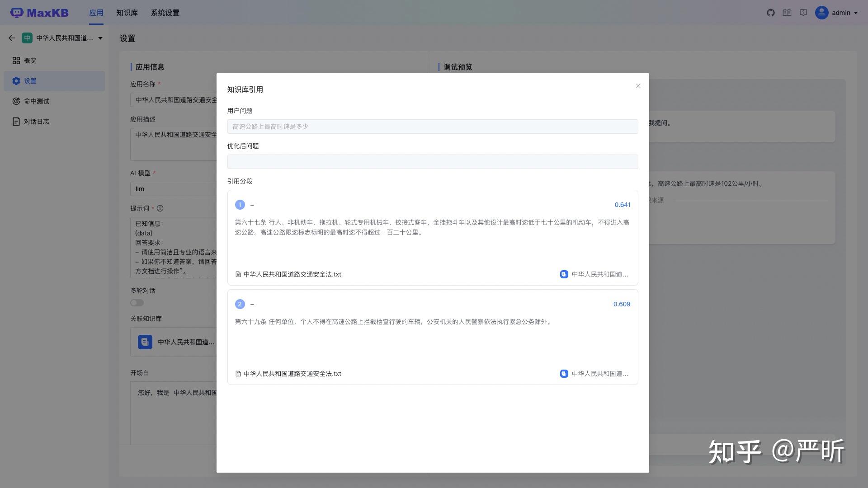Collapse segment 1 with the minus control
Viewport: 868px width, 488px height.
point(252,205)
